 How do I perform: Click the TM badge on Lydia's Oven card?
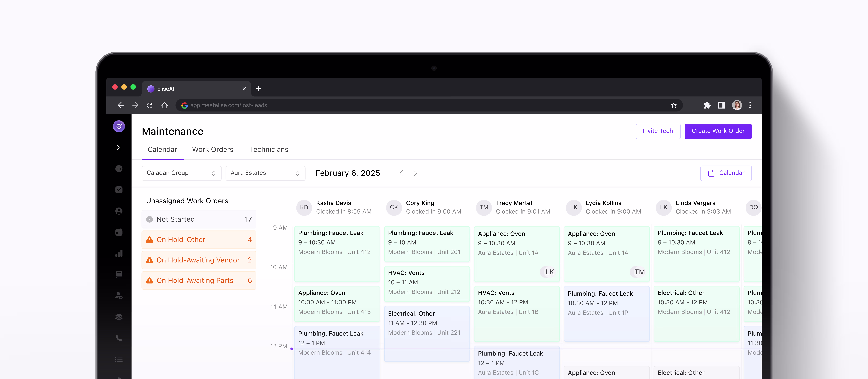point(639,272)
